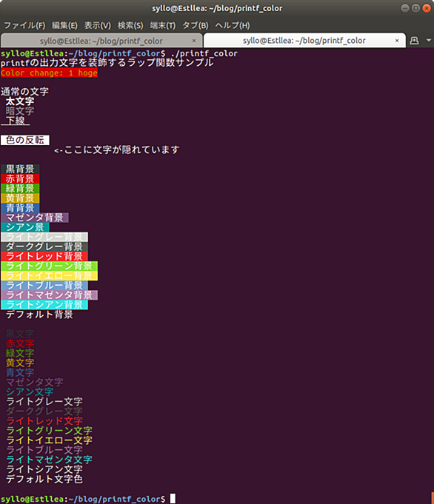
Task: Open the 編集(E) menu
Action: [64, 25]
